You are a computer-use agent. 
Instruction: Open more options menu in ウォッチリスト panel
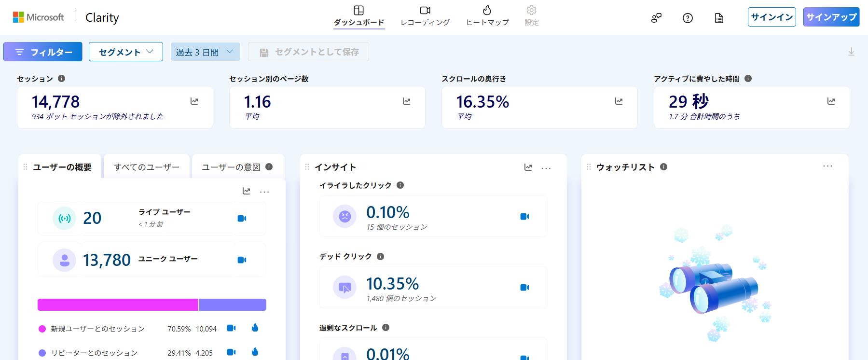tap(827, 166)
